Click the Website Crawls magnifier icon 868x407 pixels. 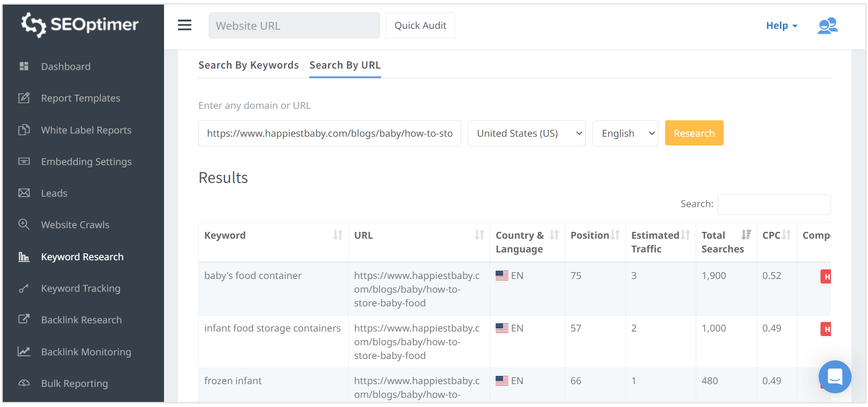pyautogui.click(x=24, y=225)
